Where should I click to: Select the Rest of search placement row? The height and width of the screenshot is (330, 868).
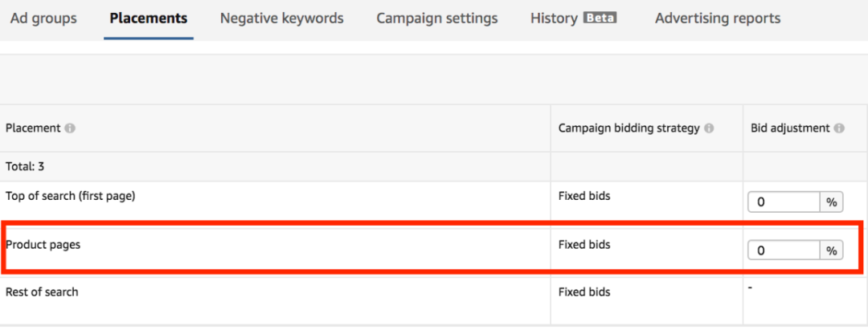tap(433, 300)
